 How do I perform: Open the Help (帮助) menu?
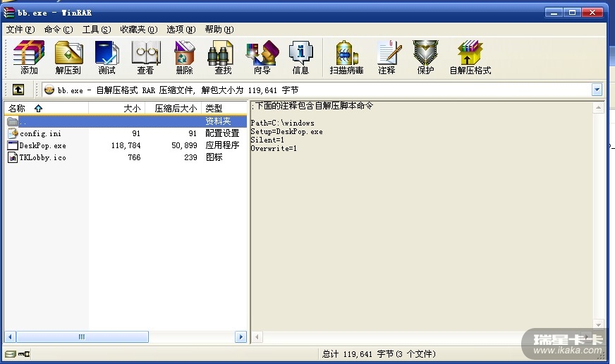coord(219,30)
